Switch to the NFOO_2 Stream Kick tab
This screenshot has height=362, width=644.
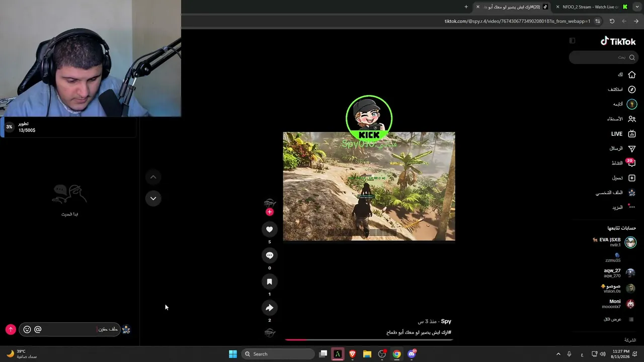pyautogui.click(x=592, y=7)
